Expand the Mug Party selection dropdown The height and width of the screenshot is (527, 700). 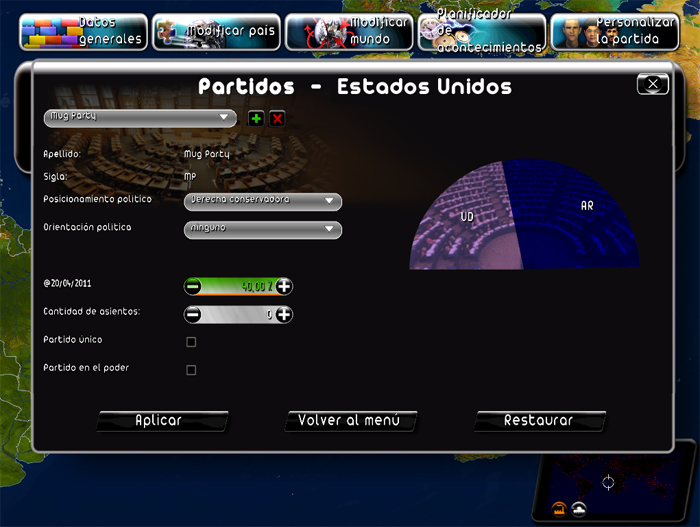pyautogui.click(x=140, y=118)
